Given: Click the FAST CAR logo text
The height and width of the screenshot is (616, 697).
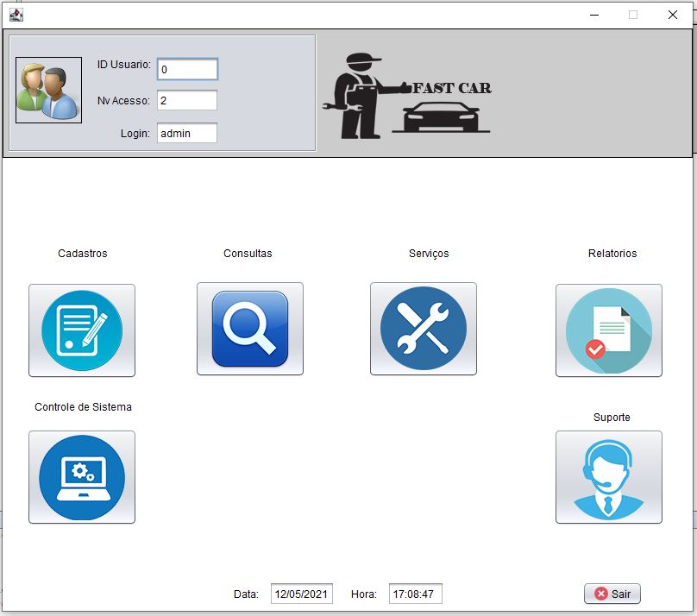Looking at the screenshot, I should (x=452, y=88).
